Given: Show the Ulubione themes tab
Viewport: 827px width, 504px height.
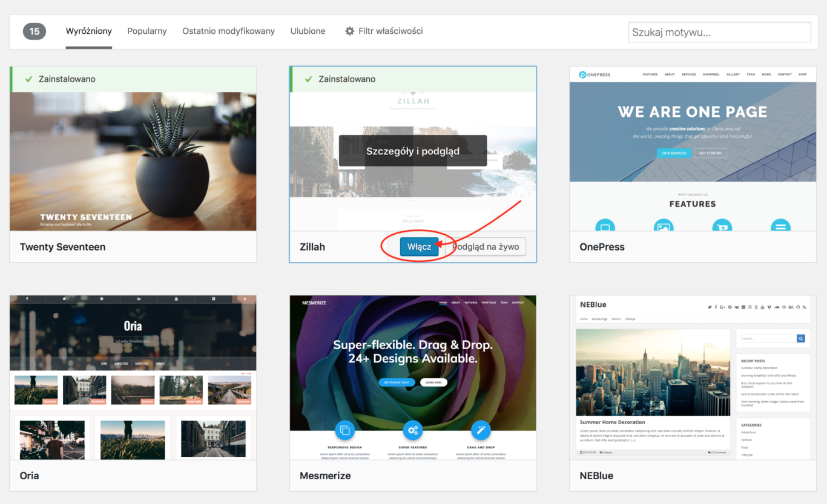Looking at the screenshot, I should coord(308,31).
